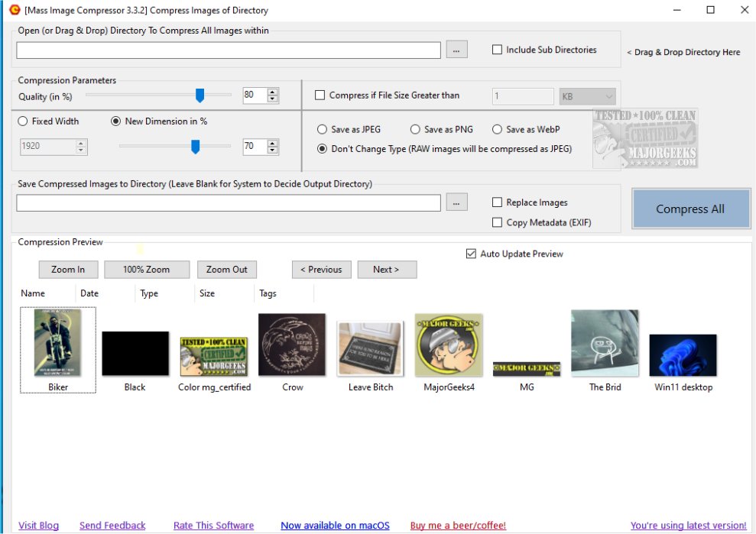Select the Color mg_certified thumbnail
Screen dimensions: 756x534
pos(213,357)
